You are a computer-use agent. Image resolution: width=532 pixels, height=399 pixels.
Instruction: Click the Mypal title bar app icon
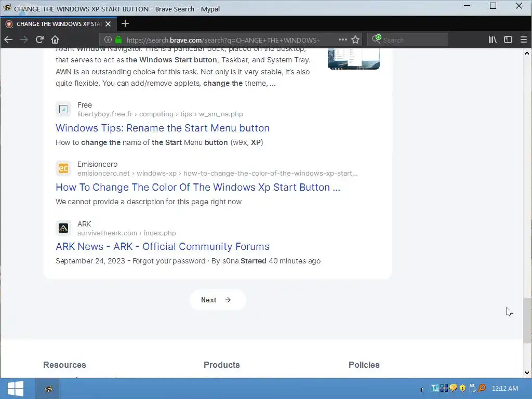[7, 8]
